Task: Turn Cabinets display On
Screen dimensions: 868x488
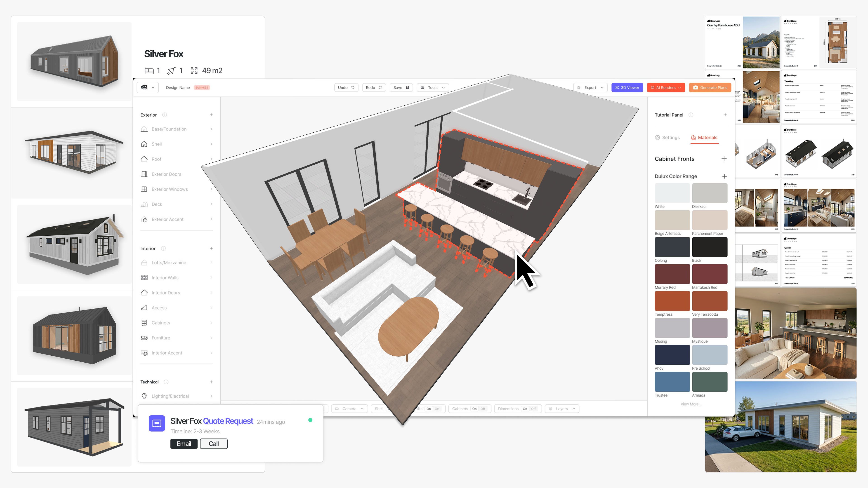Action: pyautogui.click(x=474, y=409)
